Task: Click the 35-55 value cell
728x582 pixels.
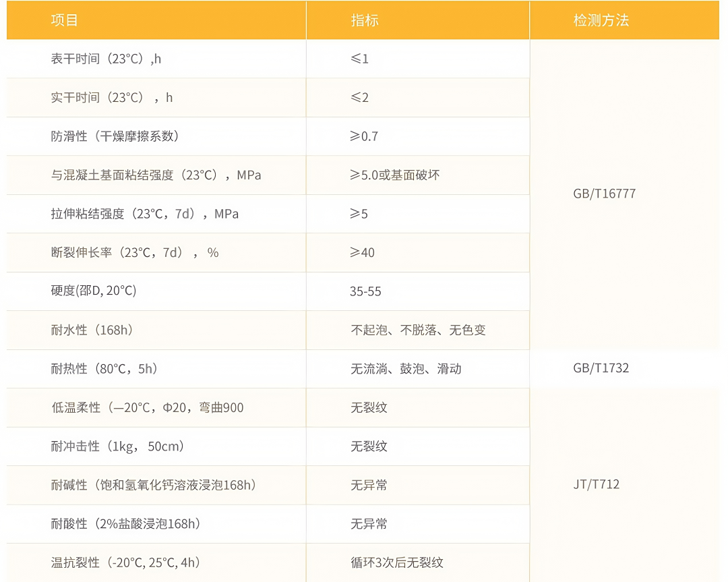Action: (365, 291)
